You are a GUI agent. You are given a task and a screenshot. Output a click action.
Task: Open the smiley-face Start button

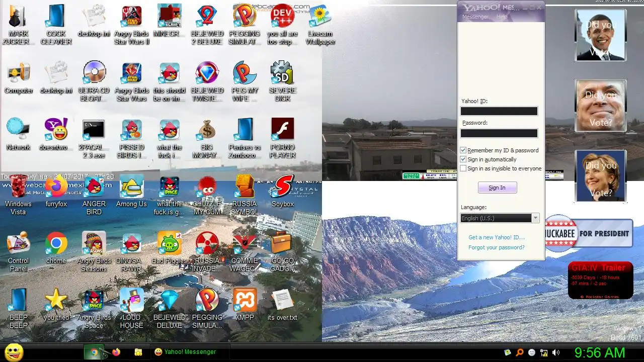pyautogui.click(x=14, y=352)
